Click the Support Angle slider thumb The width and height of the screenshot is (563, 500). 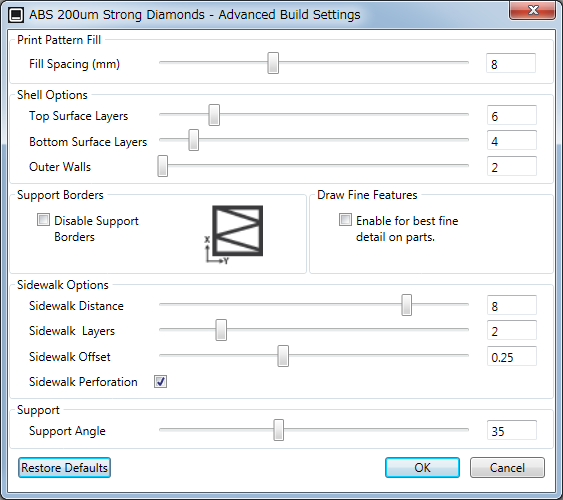pyautogui.click(x=278, y=430)
